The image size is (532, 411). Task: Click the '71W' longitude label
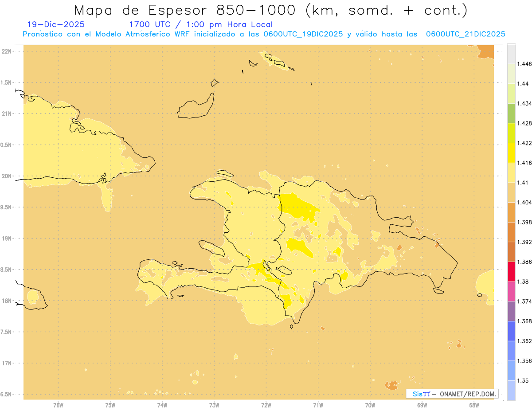coord(318,406)
